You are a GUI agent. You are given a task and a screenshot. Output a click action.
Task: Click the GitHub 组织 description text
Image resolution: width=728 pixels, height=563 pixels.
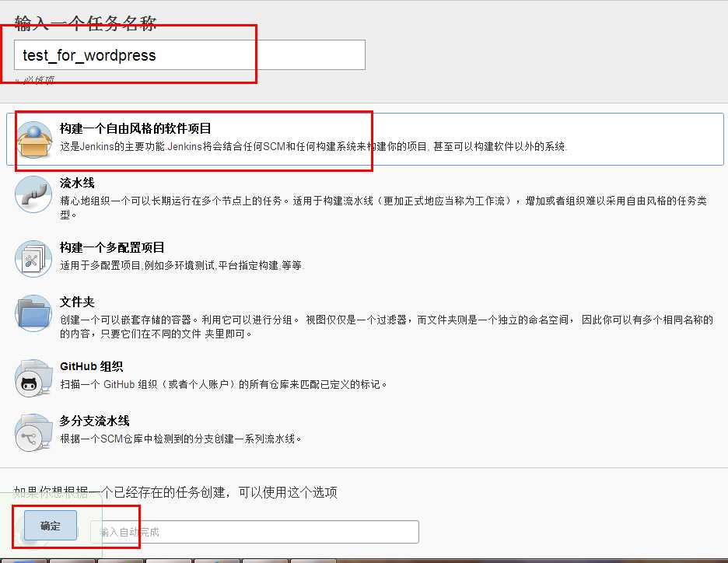(x=223, y=384)
